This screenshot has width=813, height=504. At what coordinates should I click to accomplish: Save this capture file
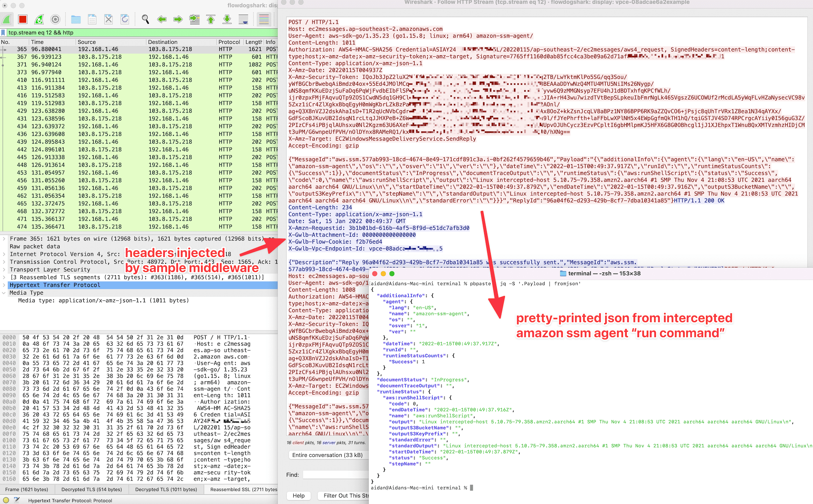pyautogui.click(x=92, y=19)
